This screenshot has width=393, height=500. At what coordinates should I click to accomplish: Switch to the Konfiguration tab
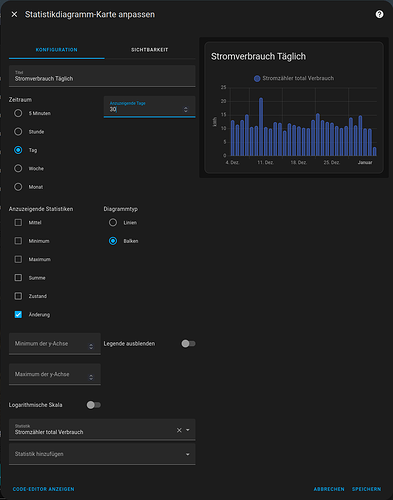pos(57,50)
